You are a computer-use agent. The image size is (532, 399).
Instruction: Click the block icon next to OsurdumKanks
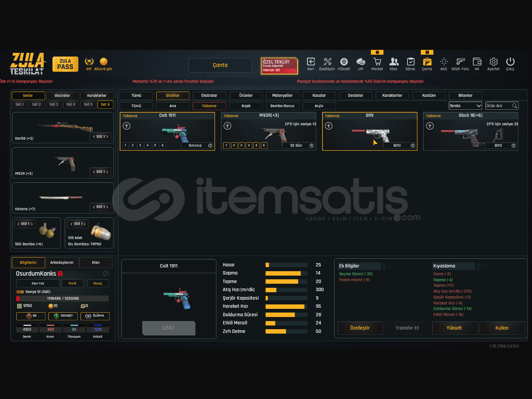click(106, 273)
